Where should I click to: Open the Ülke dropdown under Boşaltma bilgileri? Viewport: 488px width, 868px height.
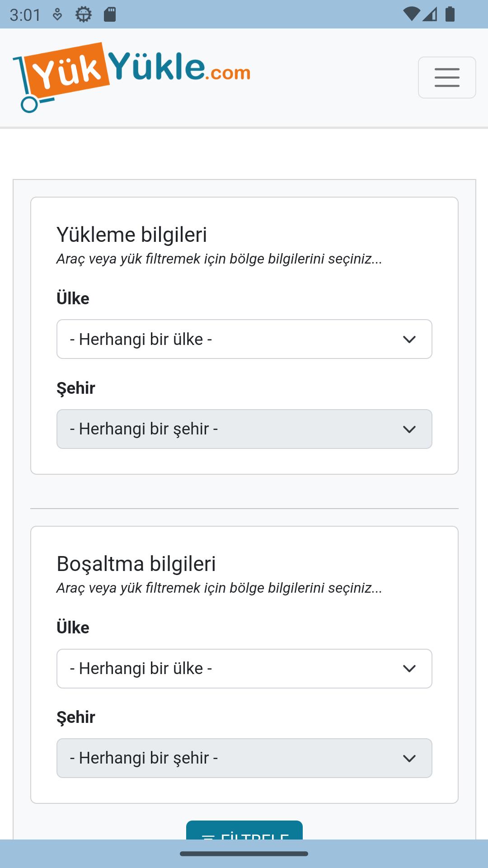244,669
